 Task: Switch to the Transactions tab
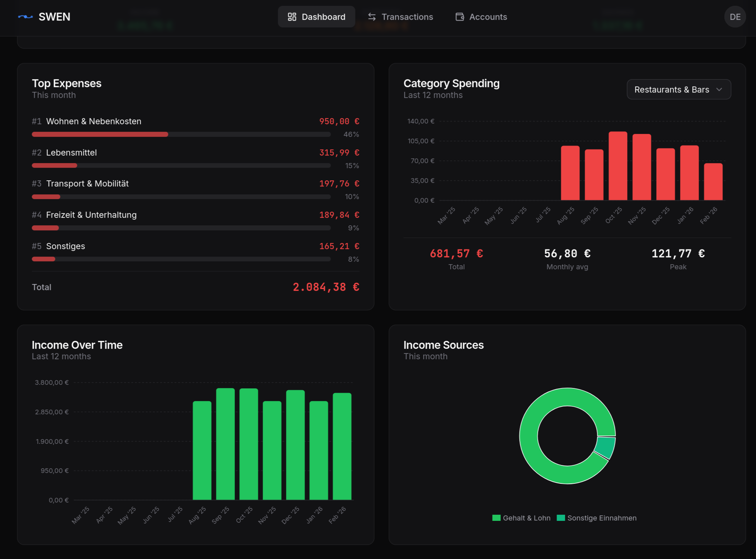pos(400,17)
